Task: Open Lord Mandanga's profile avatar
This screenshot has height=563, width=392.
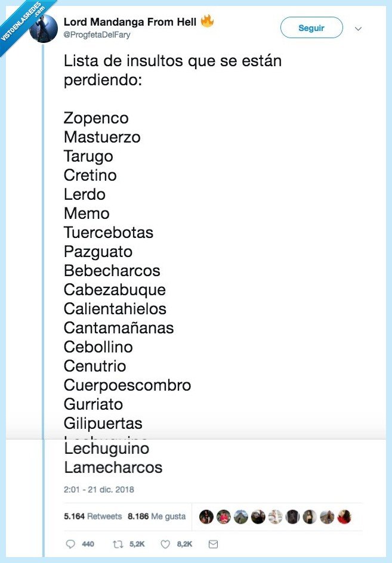Action: click(x=44, y=27)
